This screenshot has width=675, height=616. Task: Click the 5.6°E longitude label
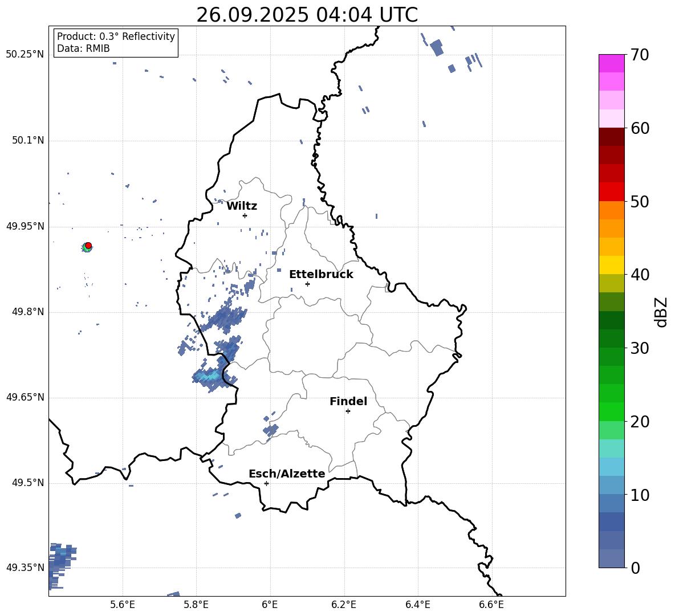point(122,605)
